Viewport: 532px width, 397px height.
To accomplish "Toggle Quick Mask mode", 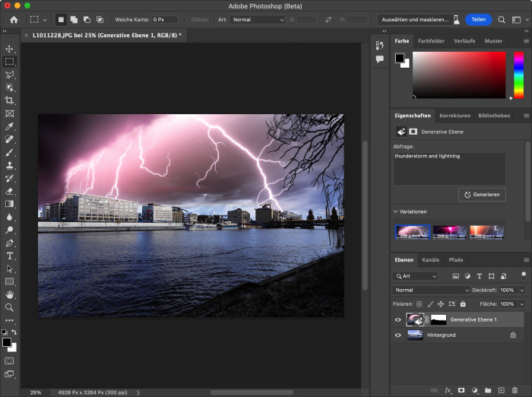I will [x=9, y=360].
